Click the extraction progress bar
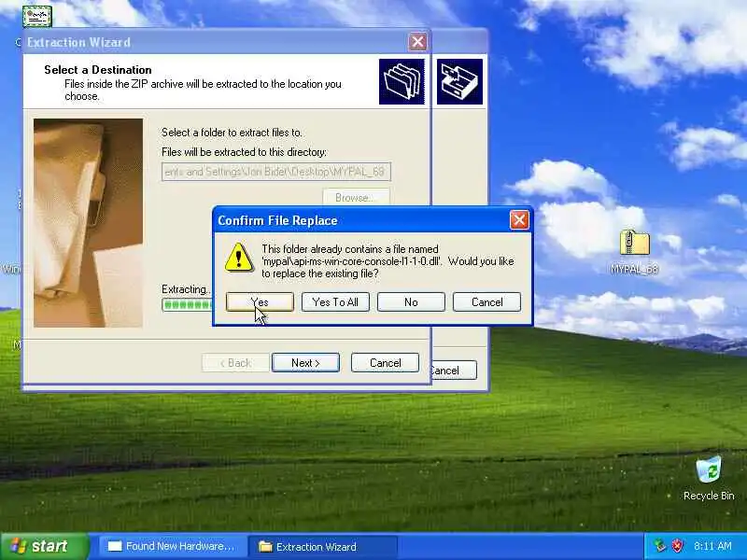Screen dimensions: 747x560 (x=188, y=305)
